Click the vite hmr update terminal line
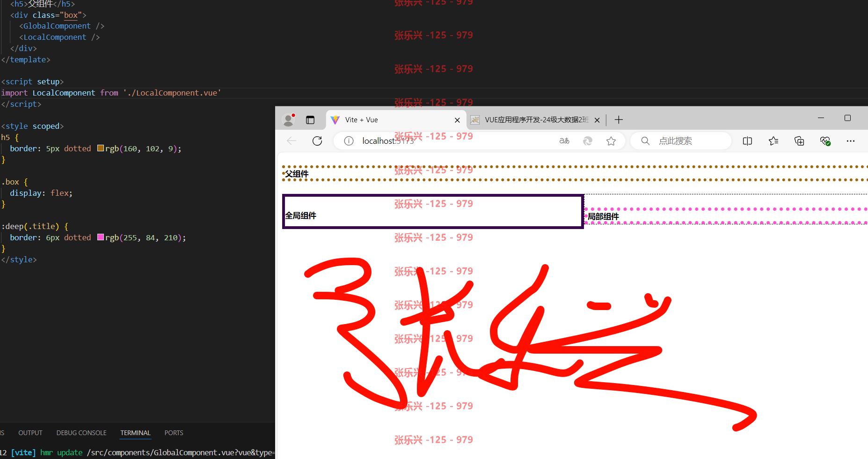Viewport: 868px width, 459px height. [138, 452]
